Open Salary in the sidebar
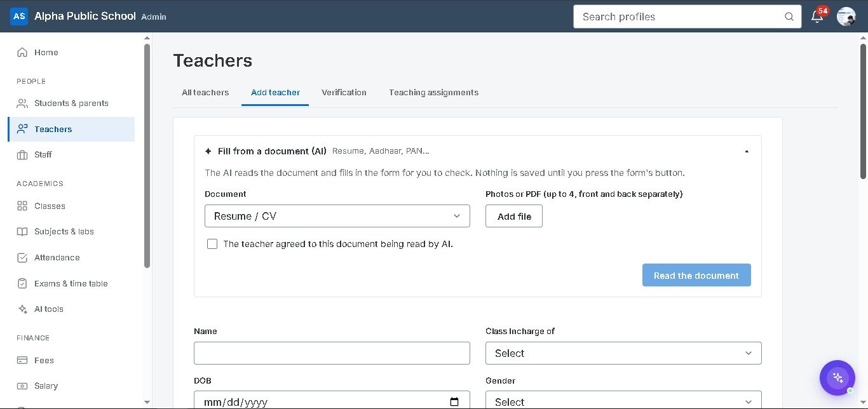868x409 pixels. click(x=71, y=386)
